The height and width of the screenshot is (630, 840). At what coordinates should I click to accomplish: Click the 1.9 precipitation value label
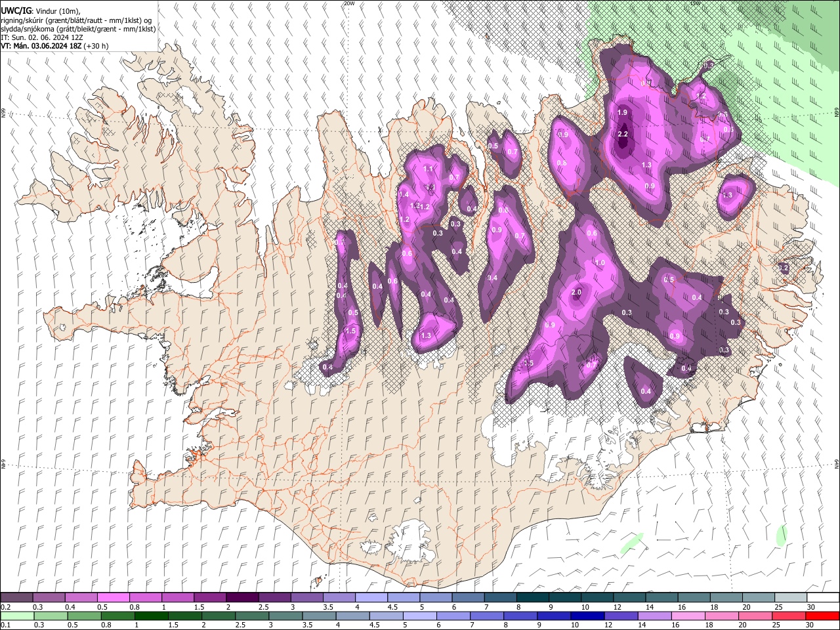623,113
